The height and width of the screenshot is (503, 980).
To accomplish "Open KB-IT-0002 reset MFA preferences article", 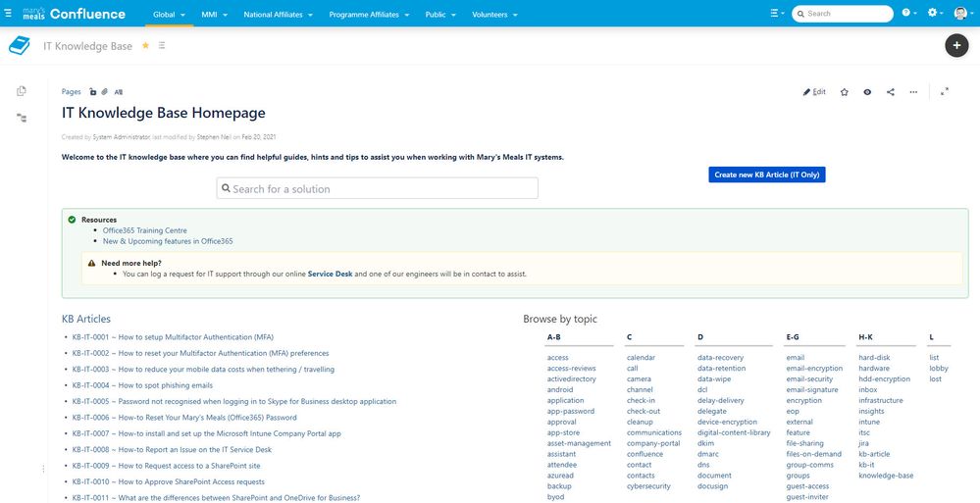I will pyautogui.click(x=200, y=353).
